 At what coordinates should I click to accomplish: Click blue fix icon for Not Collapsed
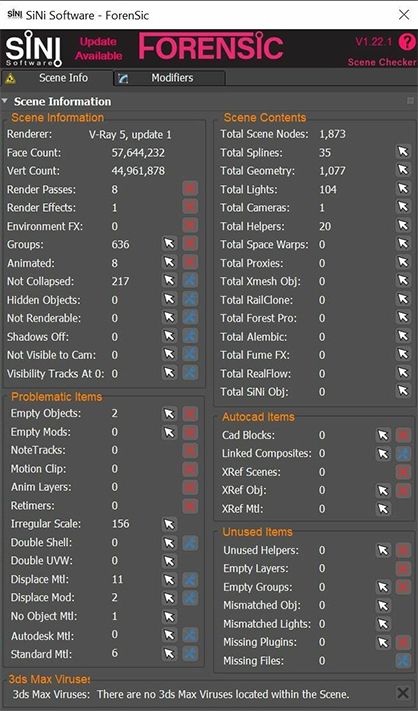(190, 281)
